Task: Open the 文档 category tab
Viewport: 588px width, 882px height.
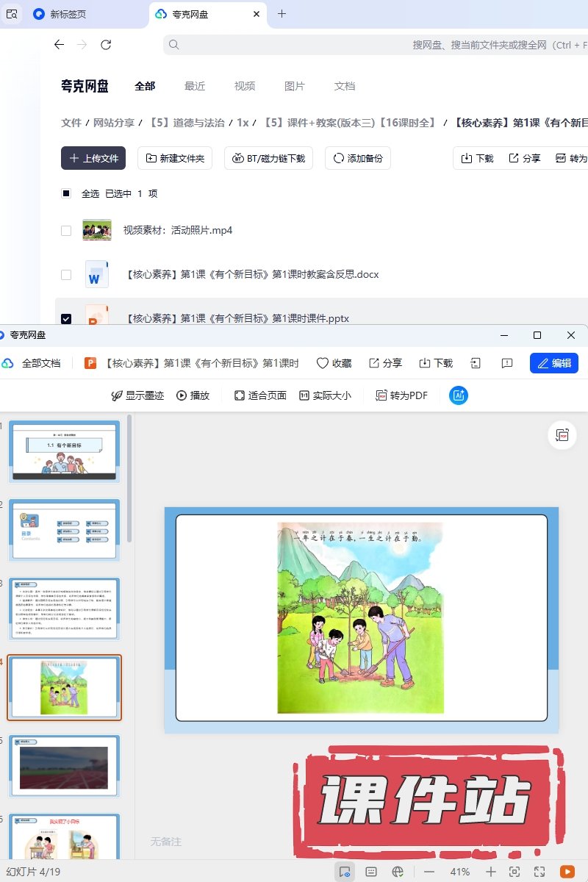Action: point(345,86)
